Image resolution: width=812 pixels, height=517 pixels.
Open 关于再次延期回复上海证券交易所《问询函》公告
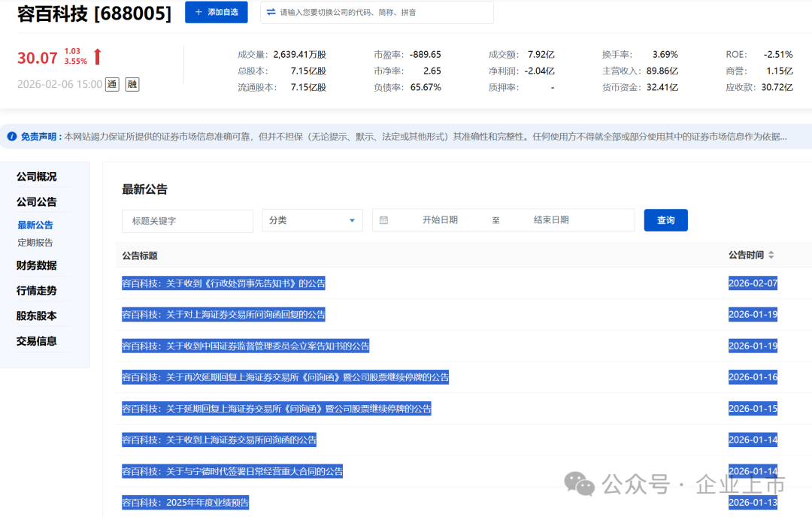click(x=286, y=377)
